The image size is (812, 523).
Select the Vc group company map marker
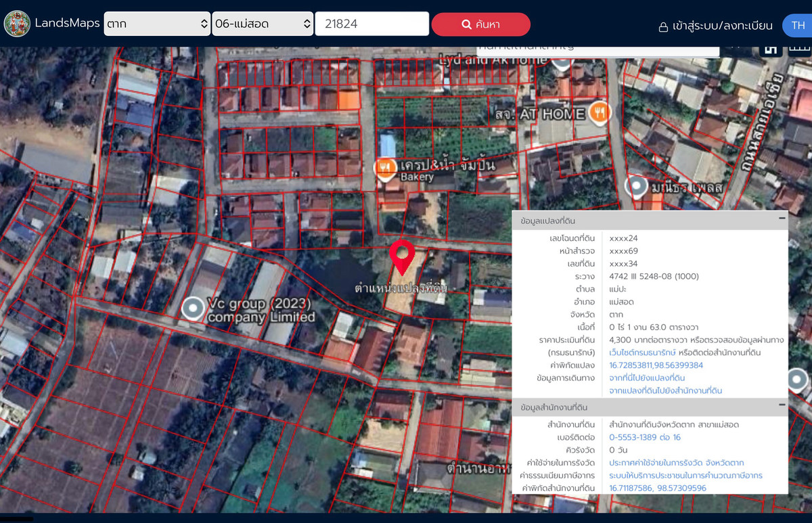[193, 309]
